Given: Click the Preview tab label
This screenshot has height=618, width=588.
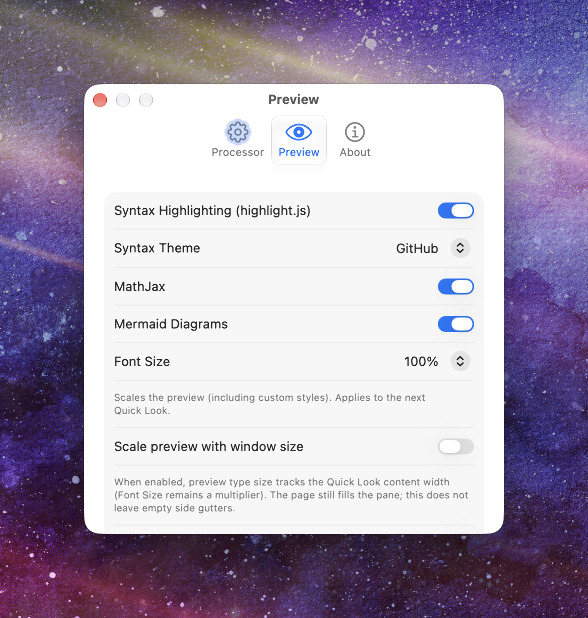Looking at the screenshot, I should click(299, 152).
